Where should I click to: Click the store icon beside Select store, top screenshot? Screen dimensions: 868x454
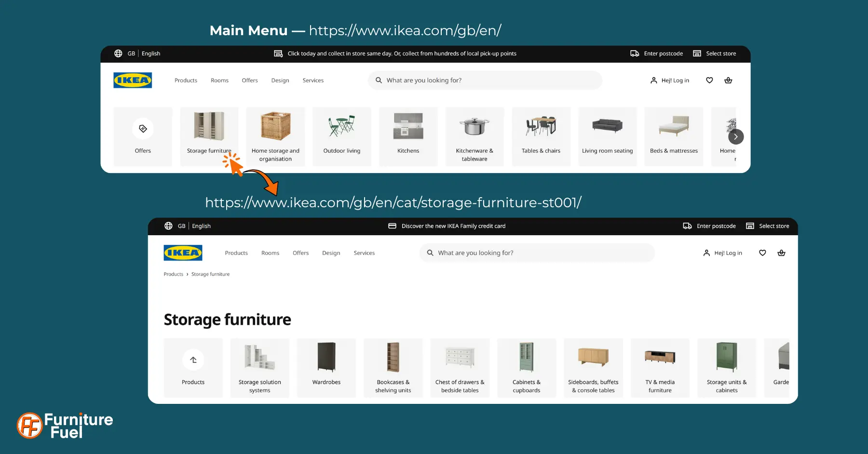[x=697, y=53]
